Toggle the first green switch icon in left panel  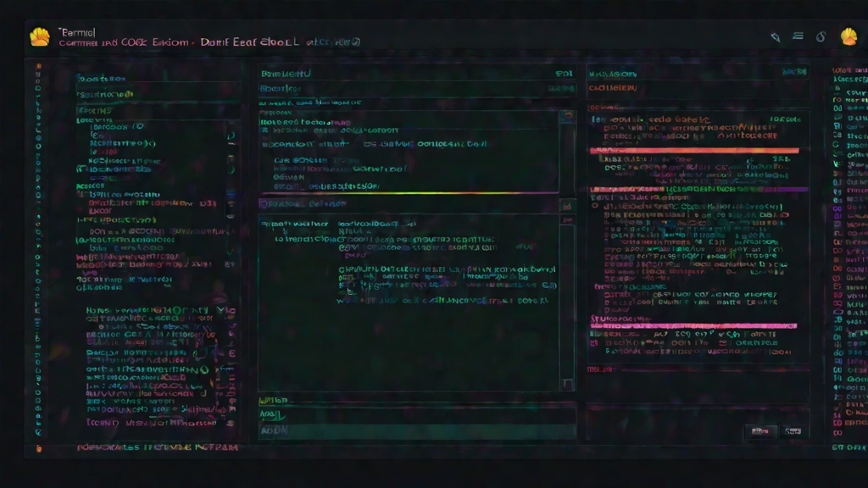pos(231,136)
